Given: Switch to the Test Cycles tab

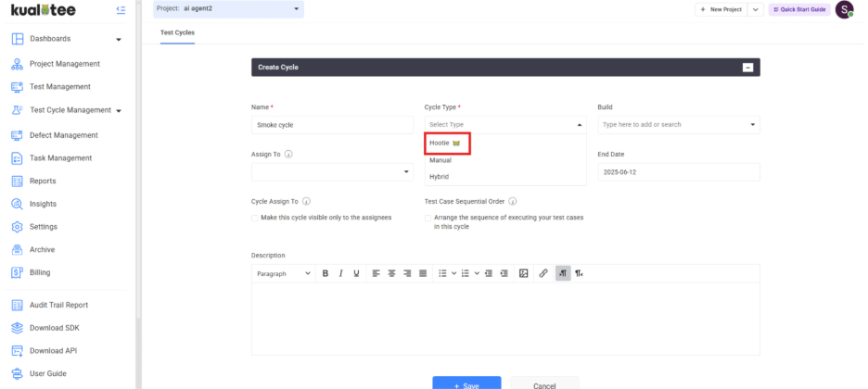Looking at the screenshot, I should [177, 32].
